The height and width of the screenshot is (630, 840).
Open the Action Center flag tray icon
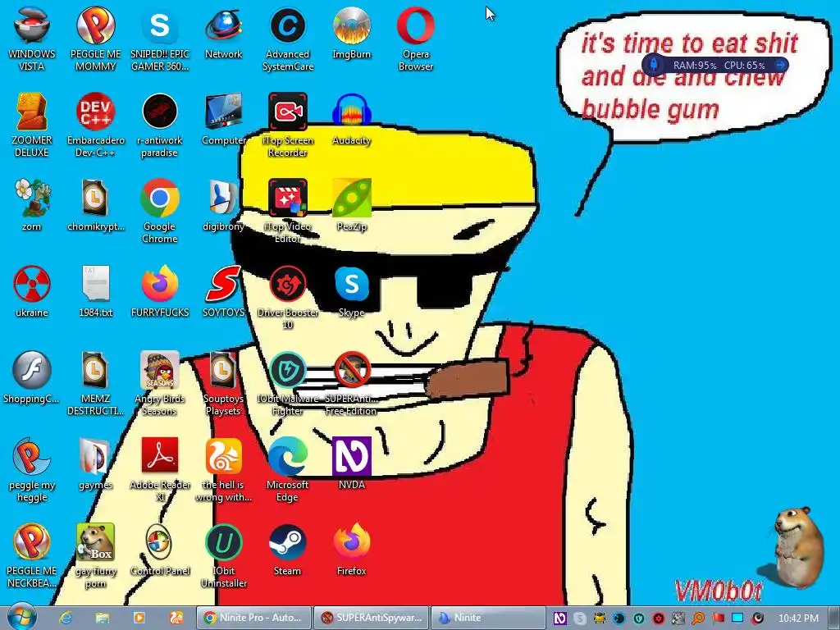click(x=718, y=619)
